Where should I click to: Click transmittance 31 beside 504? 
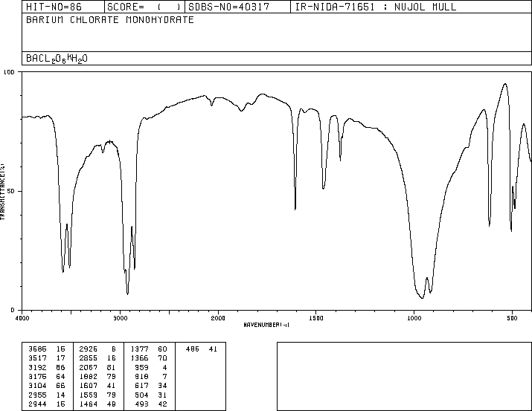coord(162,395)
